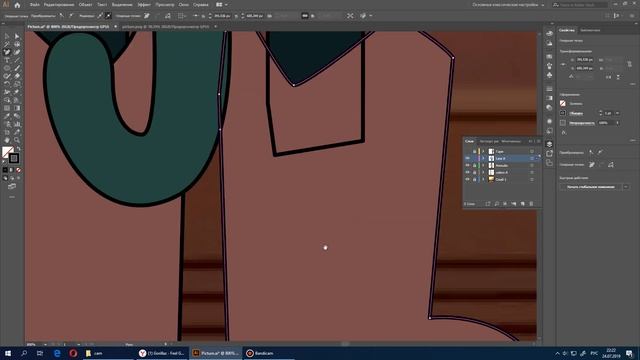Open the Справка menu
Viewport: 640px width, 360px height.
click(200, 5)
